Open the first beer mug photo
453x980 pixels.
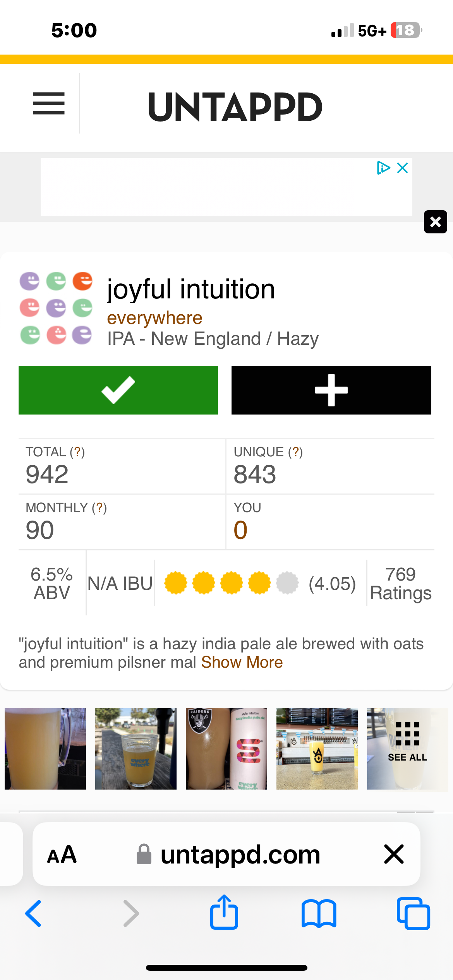pyautogui.click(x=45, y=749)
